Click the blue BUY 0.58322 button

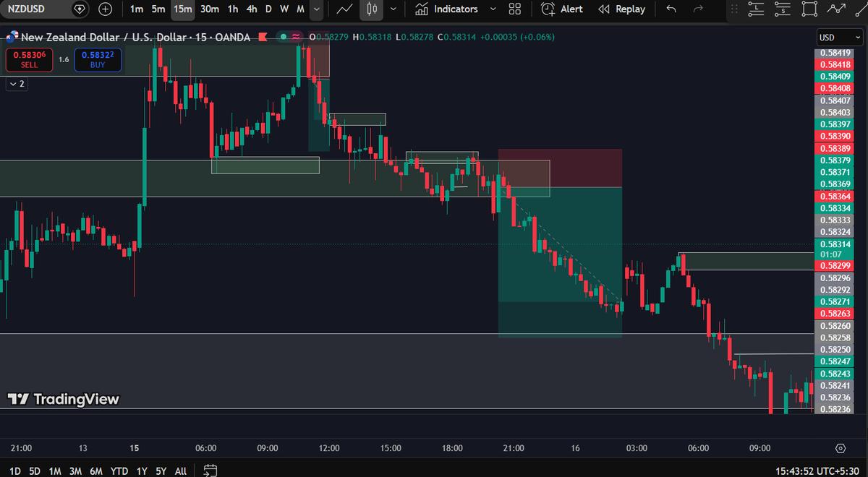click(98, 59)
